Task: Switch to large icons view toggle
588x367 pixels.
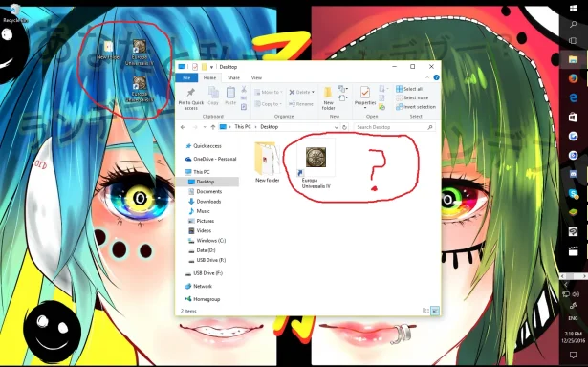Action: [x=435, y=311]
